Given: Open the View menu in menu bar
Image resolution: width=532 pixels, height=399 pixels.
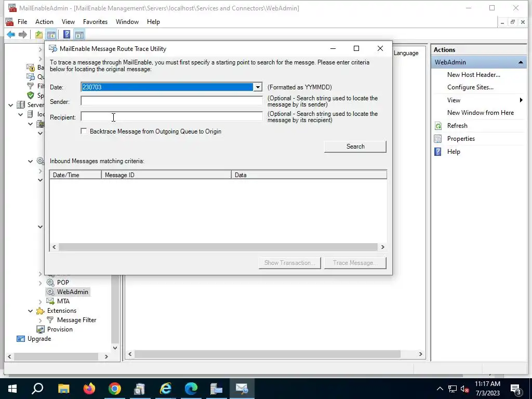Looking at the screenshot, I should (x=68, y=22).
